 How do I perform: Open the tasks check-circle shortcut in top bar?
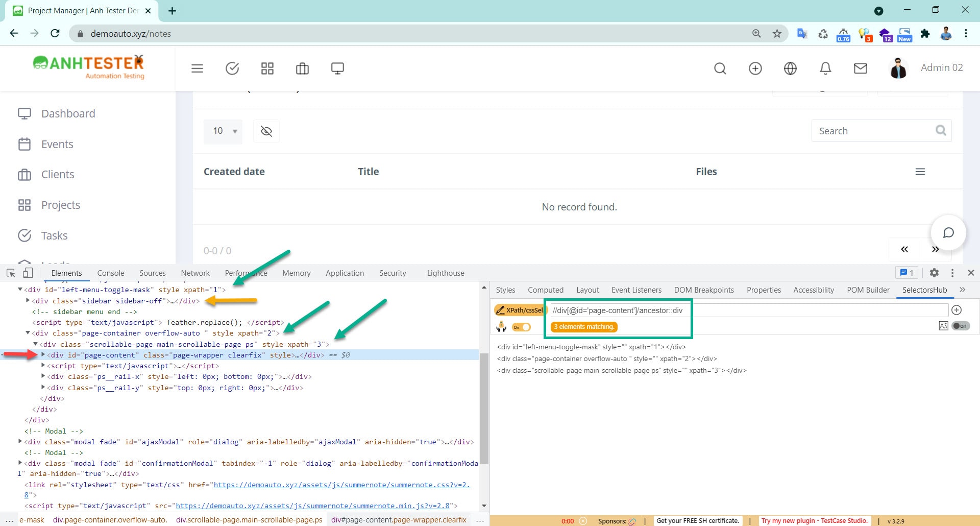point(232,68)
